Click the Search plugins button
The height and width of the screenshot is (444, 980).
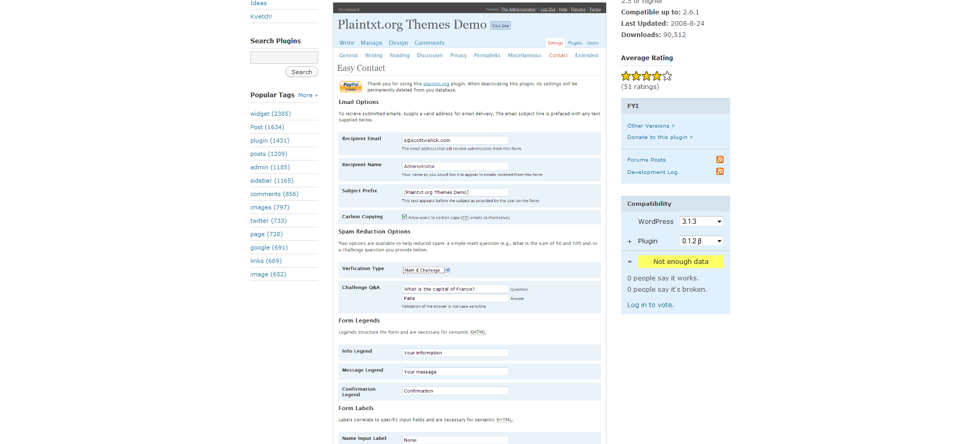pos(302,72)
